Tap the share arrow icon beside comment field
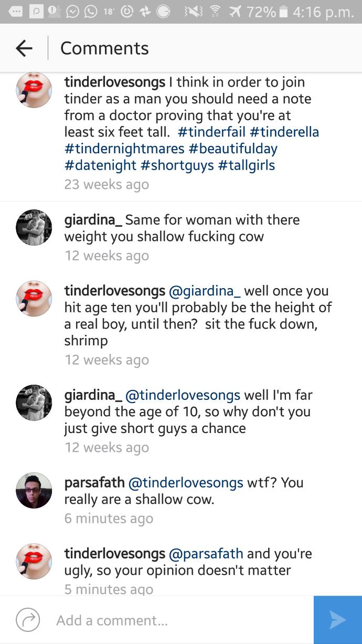Image resolution: width=362 pixels, height=644 pixels. [x=28, y=620]
